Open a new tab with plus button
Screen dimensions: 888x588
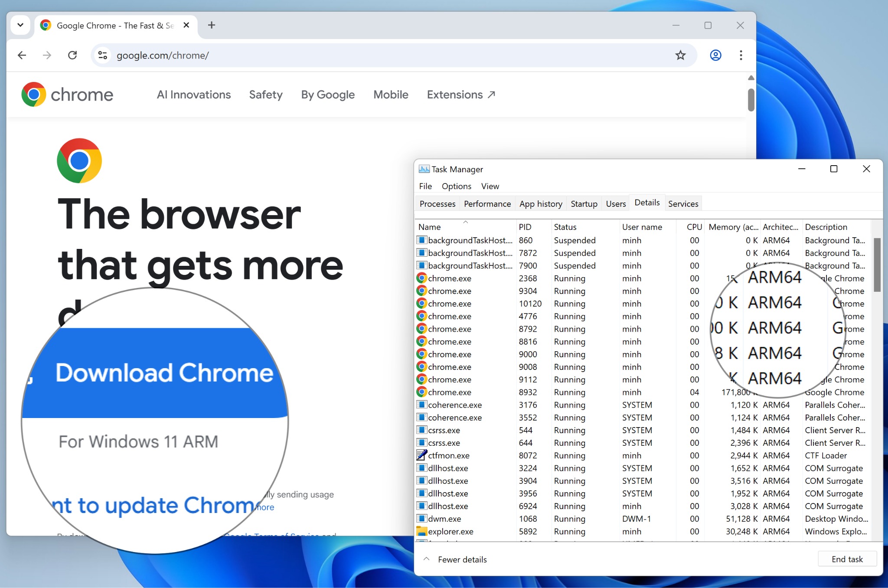pyautogui.click(x=212, y=25)
